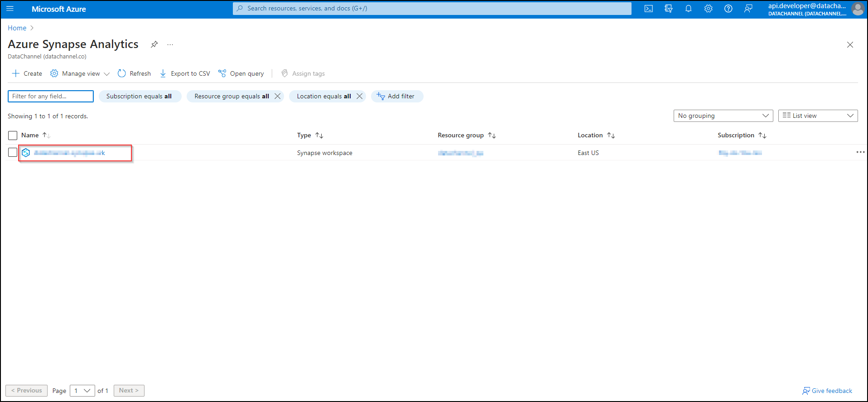
Task: Open the blurred Synapse workspace name link
Action: [69, 153]
